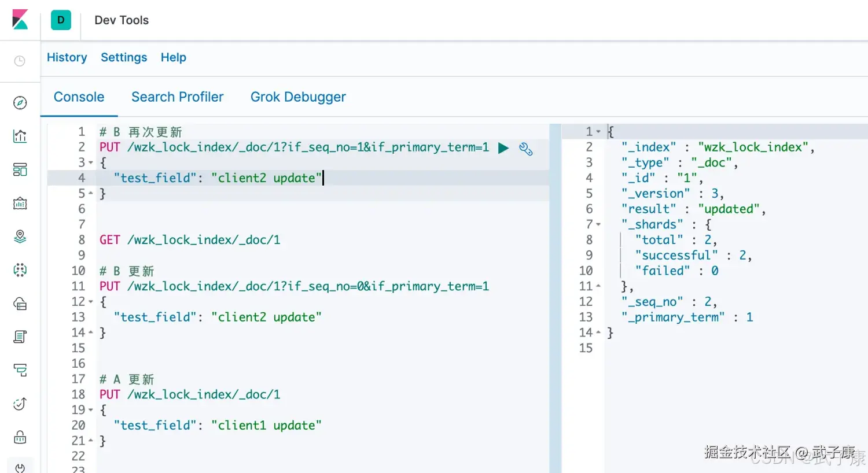Screen dimensions: 868x473
Task: Open the request options wrench menu
Action: (525, 149)
